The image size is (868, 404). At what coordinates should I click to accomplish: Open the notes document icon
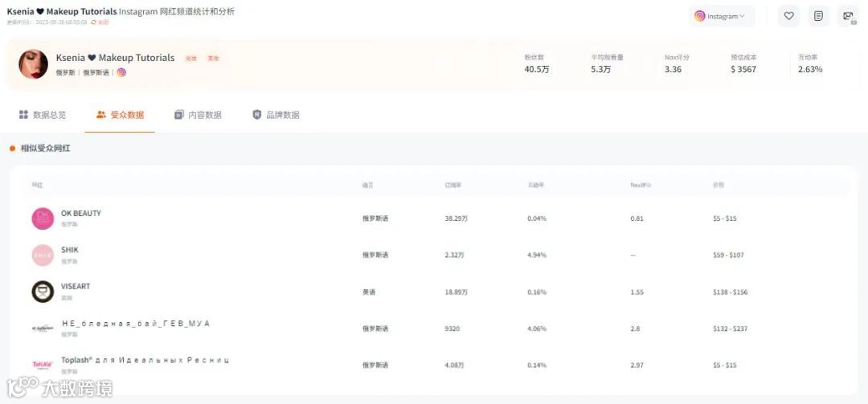point(818,16)
